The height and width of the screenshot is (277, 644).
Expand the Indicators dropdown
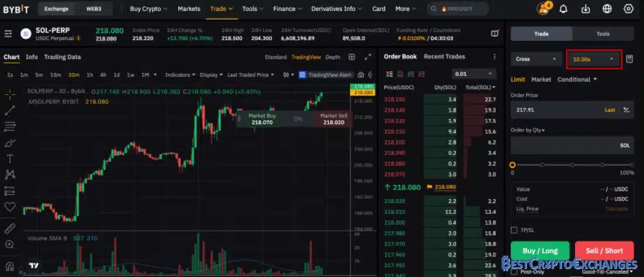point(181,75)
